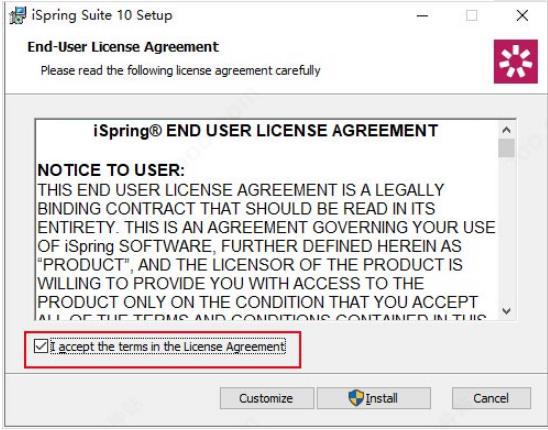The image size is (548, 430).
Task: Click the UAC shield icon on Install
Action: point(356,398)
